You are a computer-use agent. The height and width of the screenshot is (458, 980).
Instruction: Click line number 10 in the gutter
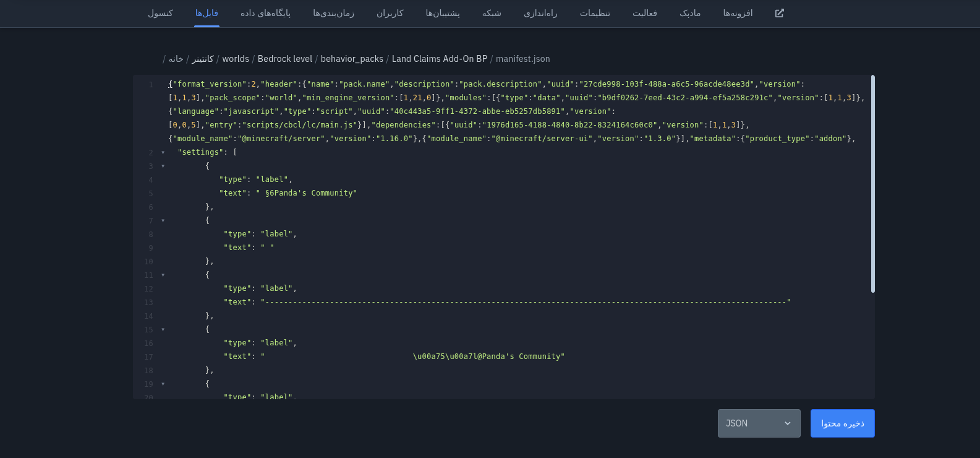coord(148,261)
